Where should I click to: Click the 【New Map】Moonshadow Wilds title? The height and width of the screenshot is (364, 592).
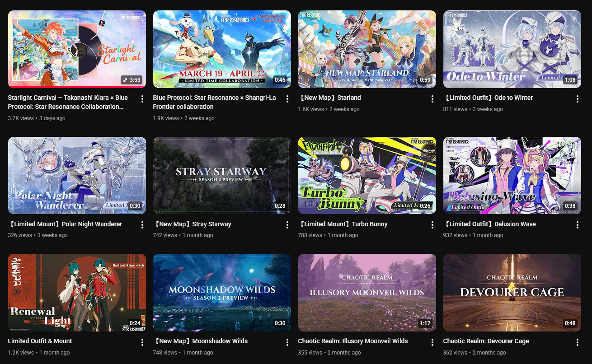pos(200,341)
